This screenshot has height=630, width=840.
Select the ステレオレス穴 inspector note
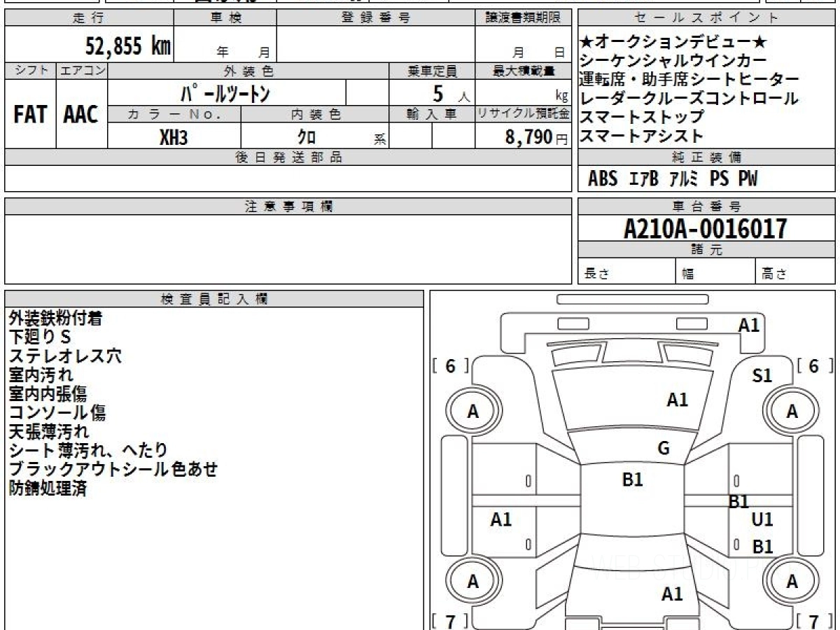pyautogui.click(x=65, y=356)
